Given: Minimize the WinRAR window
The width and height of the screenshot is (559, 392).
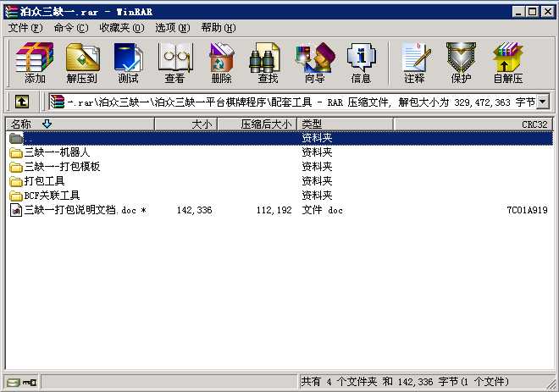Looking at the screenshot, I should (x=518, y=12).
